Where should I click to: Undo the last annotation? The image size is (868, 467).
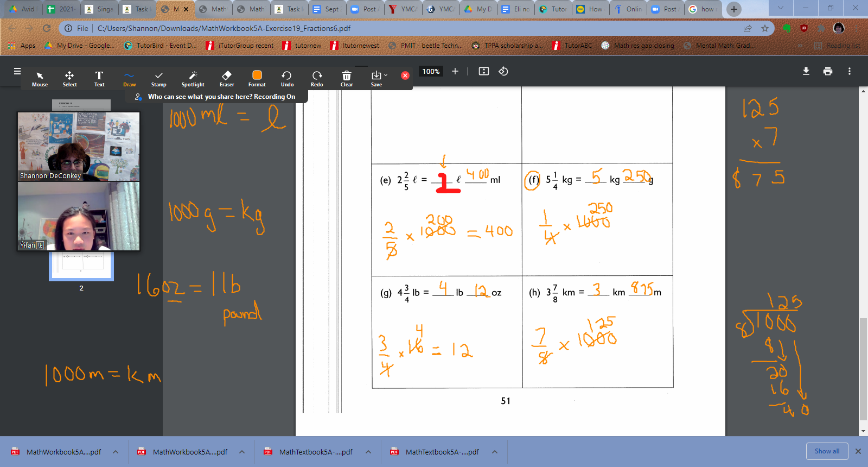pos(287,79)
